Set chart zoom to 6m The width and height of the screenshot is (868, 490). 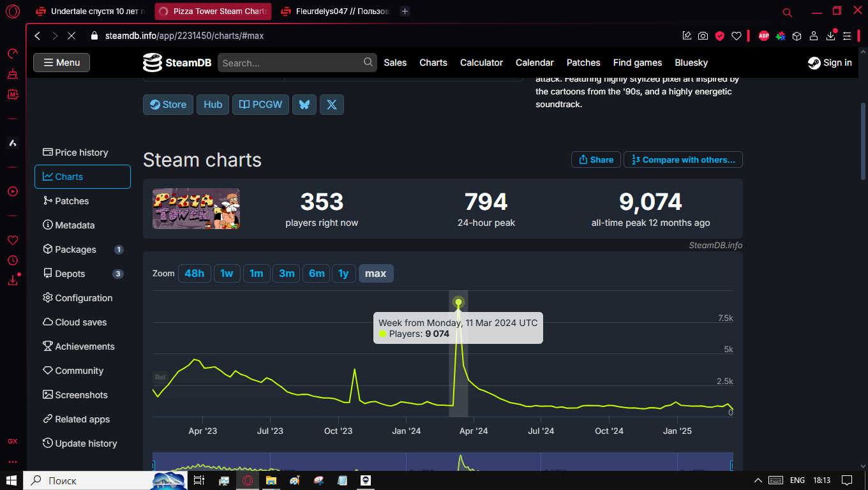click(317, 273)
